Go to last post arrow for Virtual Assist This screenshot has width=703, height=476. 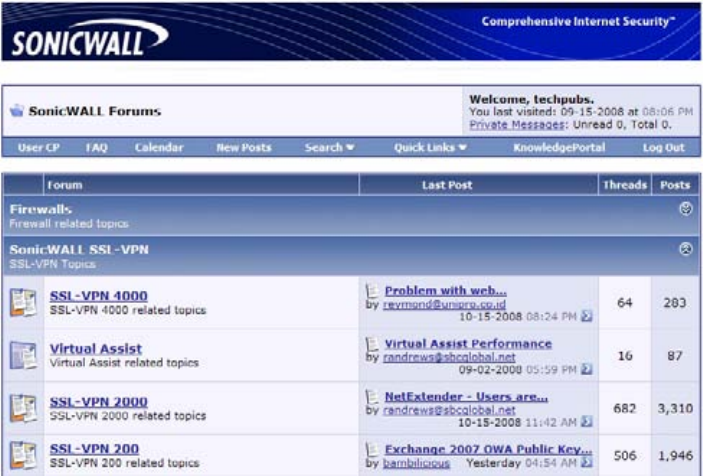pyautogui.click(x=586, y=369)
